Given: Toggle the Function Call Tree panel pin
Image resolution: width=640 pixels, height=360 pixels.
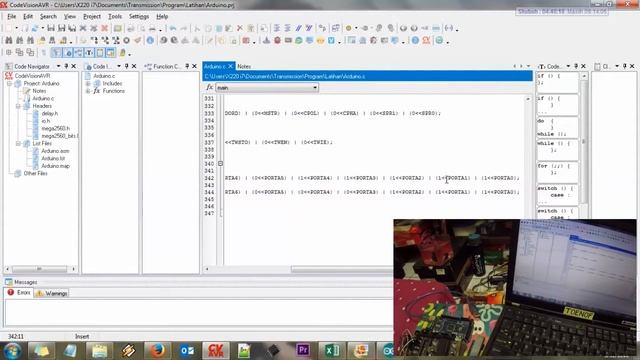Looking at the screenshot, I should tap(187, 66).
